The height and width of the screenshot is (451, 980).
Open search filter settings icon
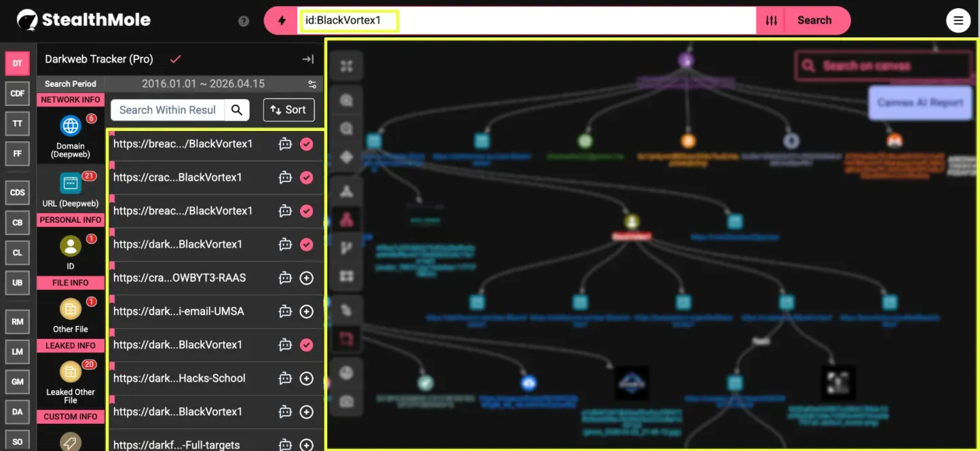[771, 20]
